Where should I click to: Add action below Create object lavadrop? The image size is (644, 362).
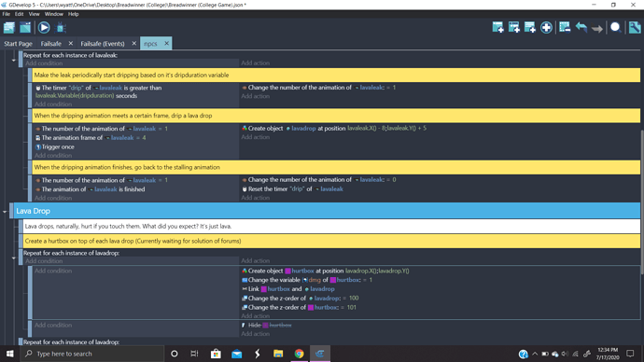256,137
